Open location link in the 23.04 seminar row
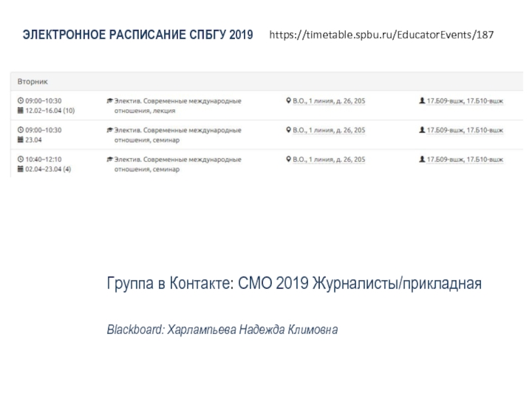 329,130
